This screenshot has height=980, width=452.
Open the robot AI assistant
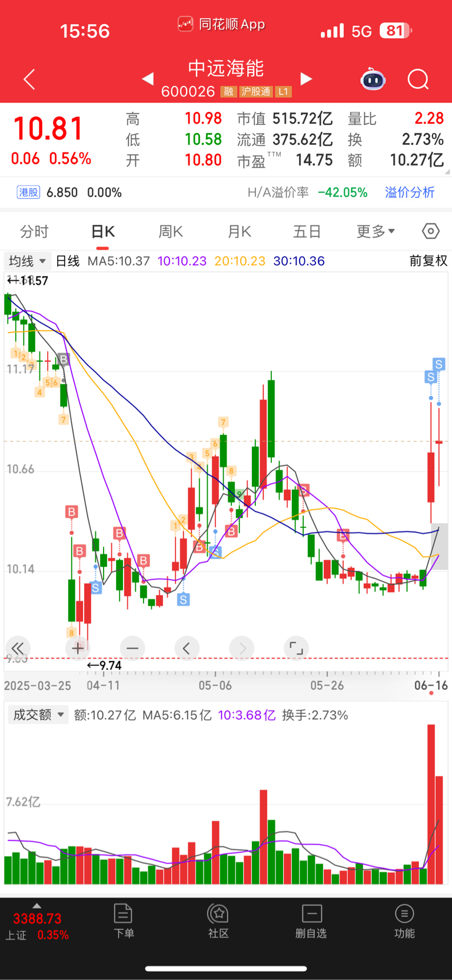[373, 79]
